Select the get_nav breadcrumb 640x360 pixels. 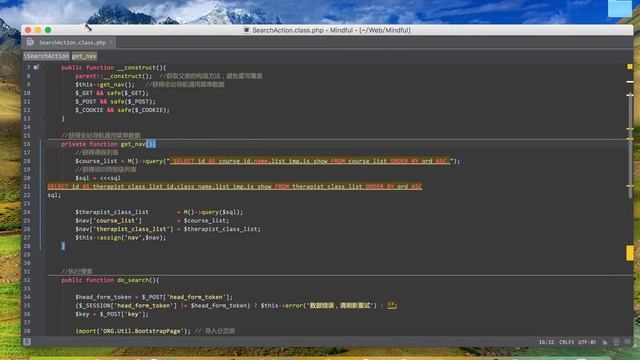coord(84,56)
